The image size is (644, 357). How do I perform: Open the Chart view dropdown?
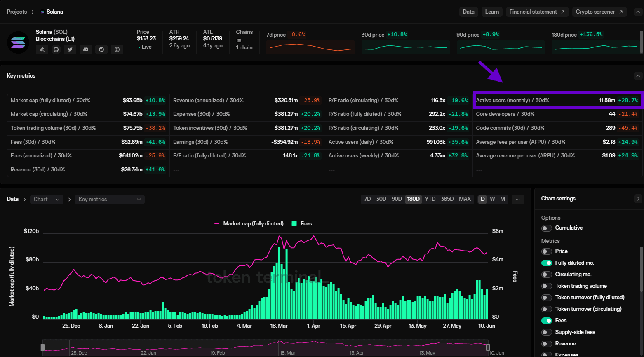(47, 200)
